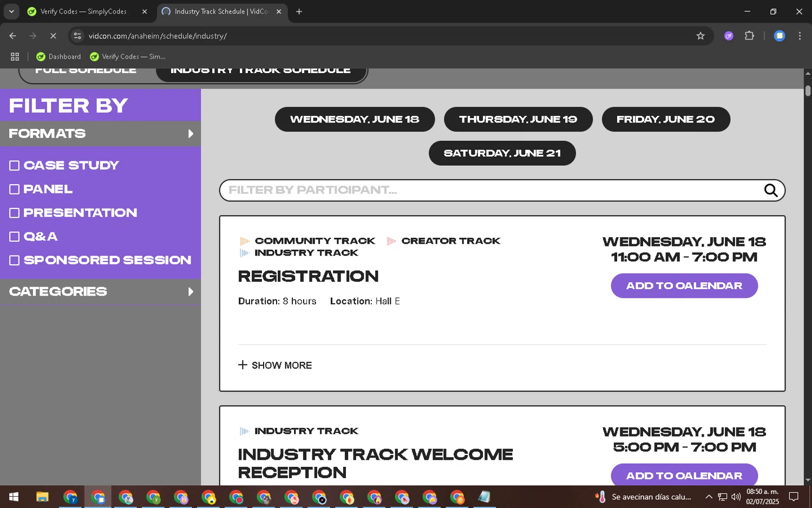Open the Chrome three-dot menu

tap(800, 36)
